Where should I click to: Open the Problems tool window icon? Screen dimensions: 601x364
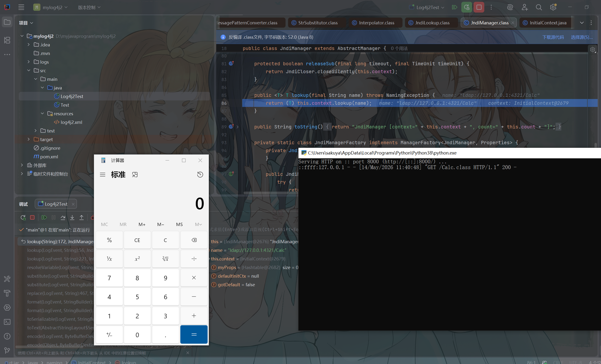(7, 336)
